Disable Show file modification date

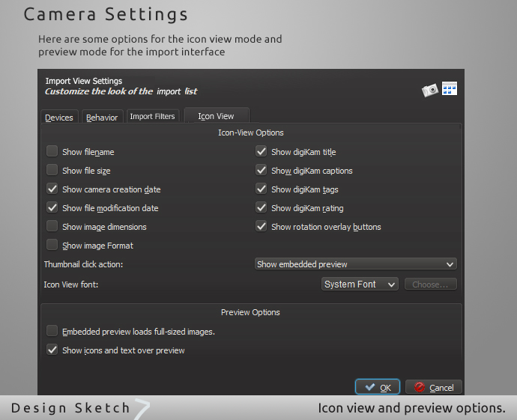click(52, 207)
